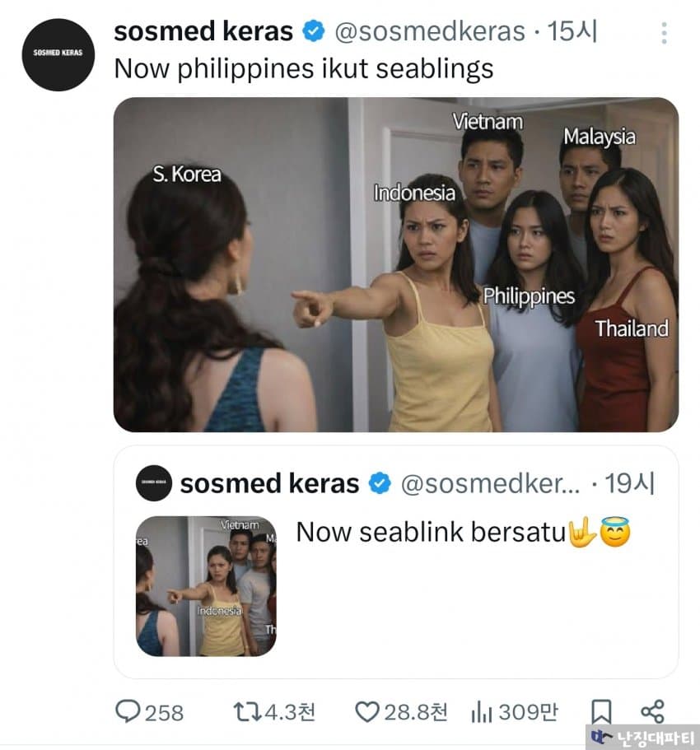Open the @sosmedkeras handle link

pyautogui.click(x=429, y=32)
